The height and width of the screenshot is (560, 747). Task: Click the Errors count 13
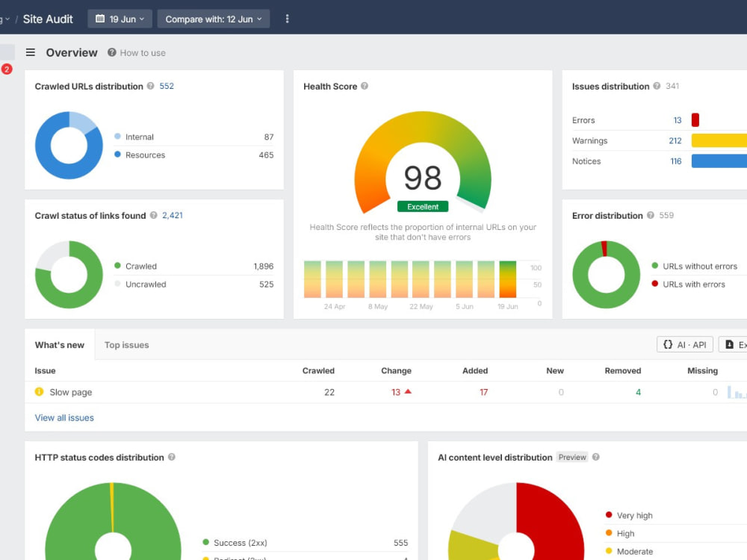point(678,120)
